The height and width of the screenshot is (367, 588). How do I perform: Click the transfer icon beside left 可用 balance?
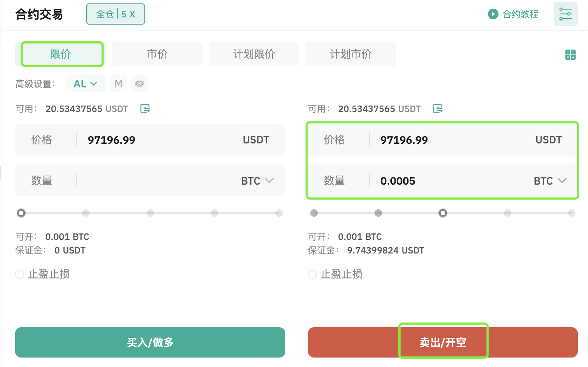(x=145, y=109)
